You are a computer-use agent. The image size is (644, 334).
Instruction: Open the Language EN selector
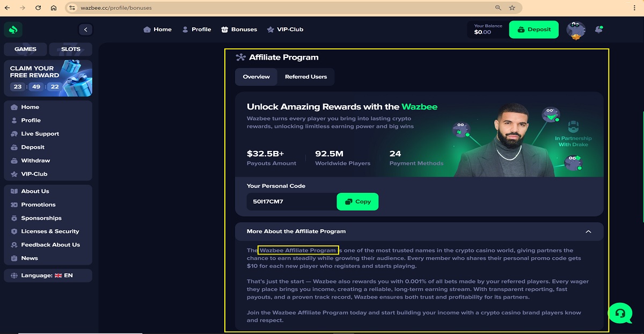(x=48, y=275)
